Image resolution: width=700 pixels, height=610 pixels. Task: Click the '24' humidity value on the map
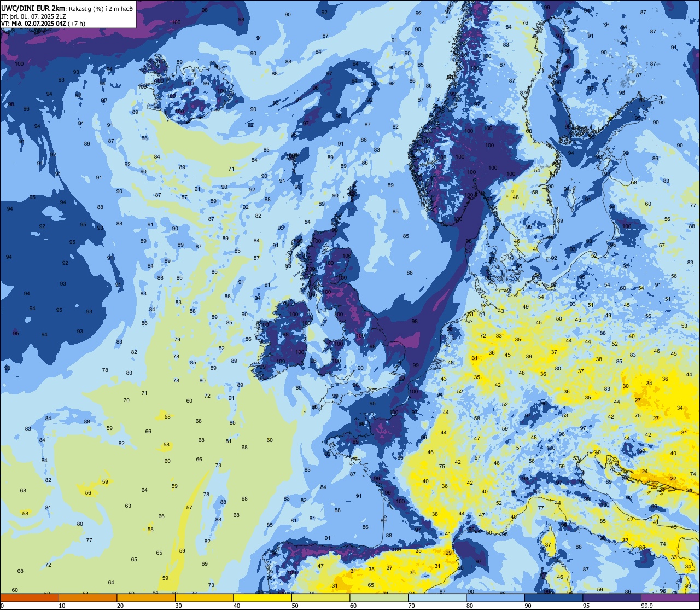pos(645,472)
